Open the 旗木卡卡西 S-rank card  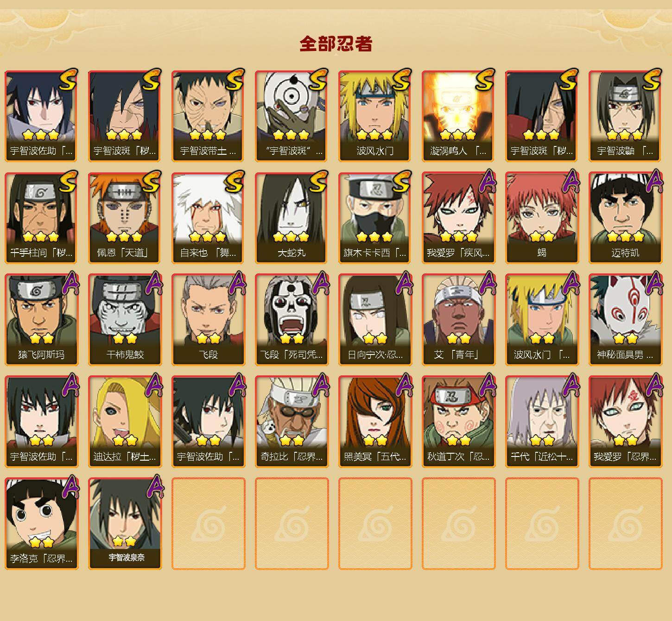point(374,218)
